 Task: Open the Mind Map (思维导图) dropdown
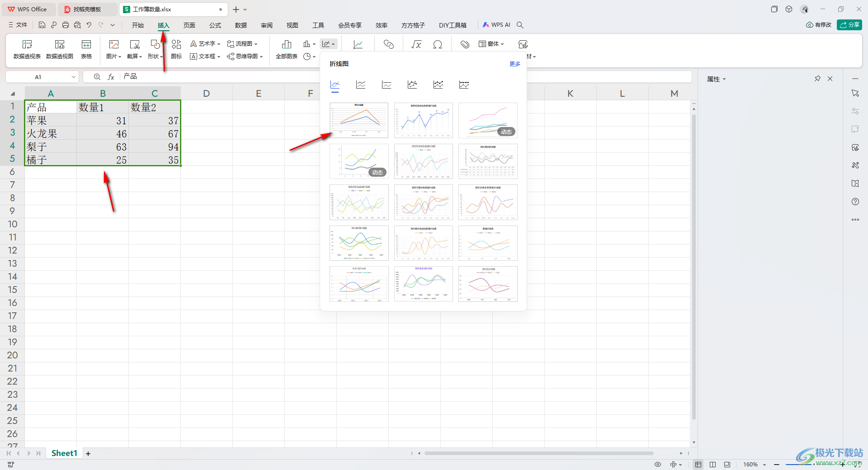(x=245, y=56)
